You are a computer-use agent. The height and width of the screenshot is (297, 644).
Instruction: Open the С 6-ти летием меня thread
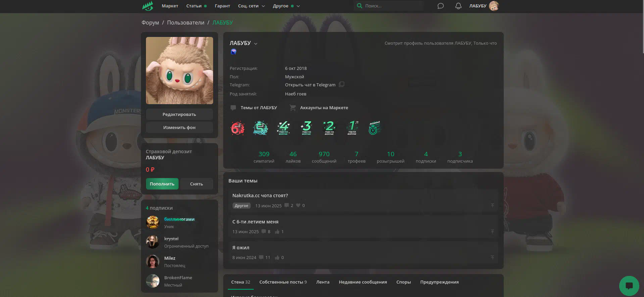point(255,222)
